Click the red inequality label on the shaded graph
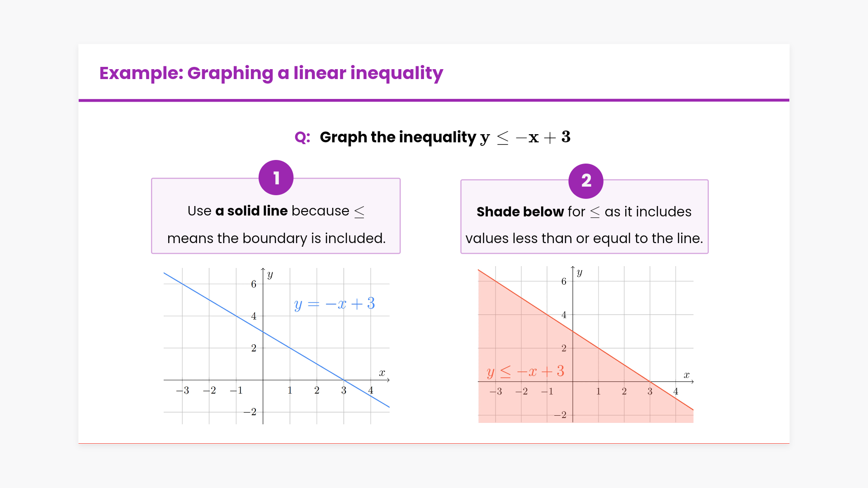 click(525, 371)
